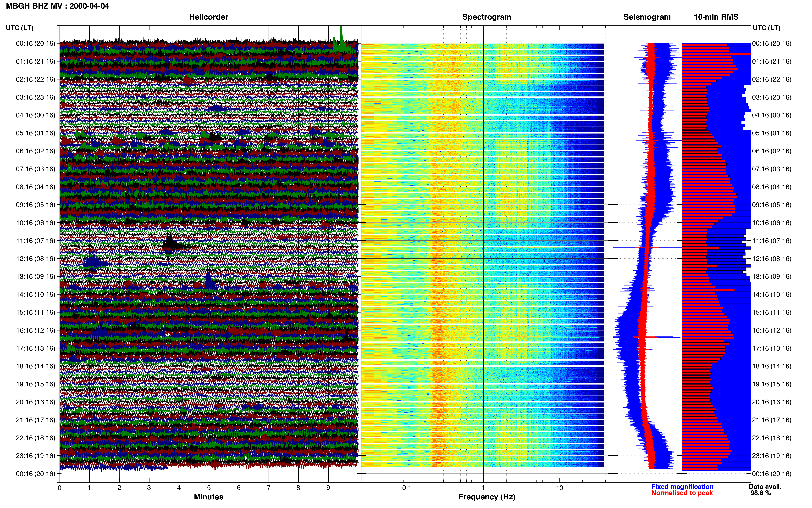Click the 'Data avail.' label
The width and height of the screenshot is (812, 508).
point(765,486)
